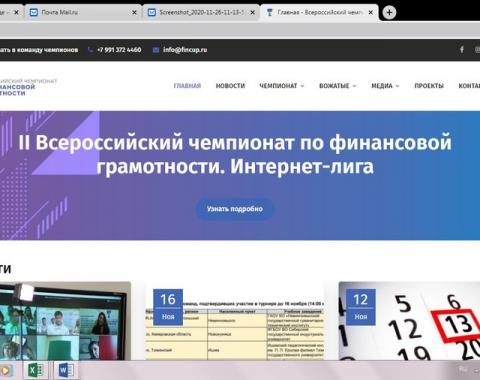The image size is (480, 380).
Task: Open a new browser tab with plus button
Action: pos(389,13)
